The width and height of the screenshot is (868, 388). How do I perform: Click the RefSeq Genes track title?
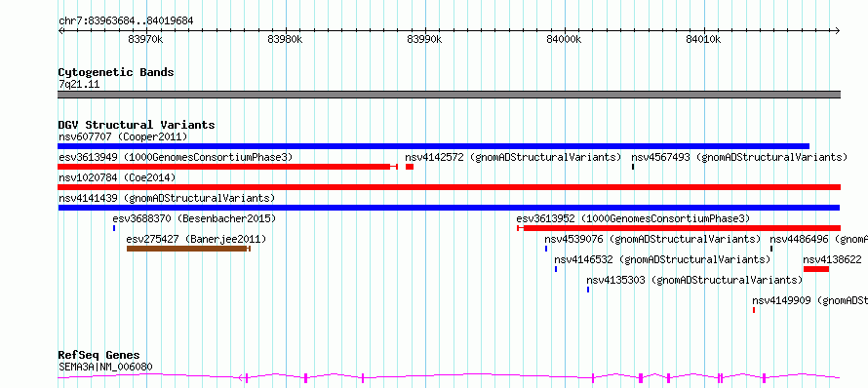[99, 355]
